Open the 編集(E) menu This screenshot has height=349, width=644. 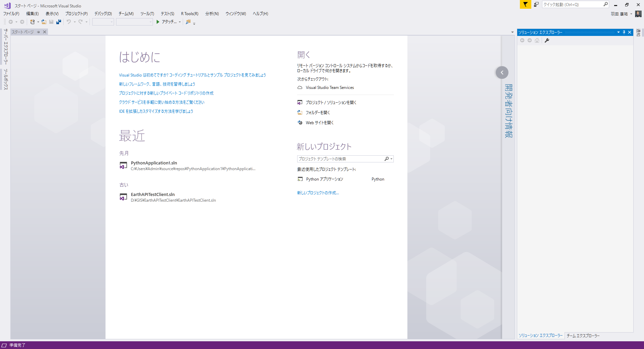(x=33, y=14)
